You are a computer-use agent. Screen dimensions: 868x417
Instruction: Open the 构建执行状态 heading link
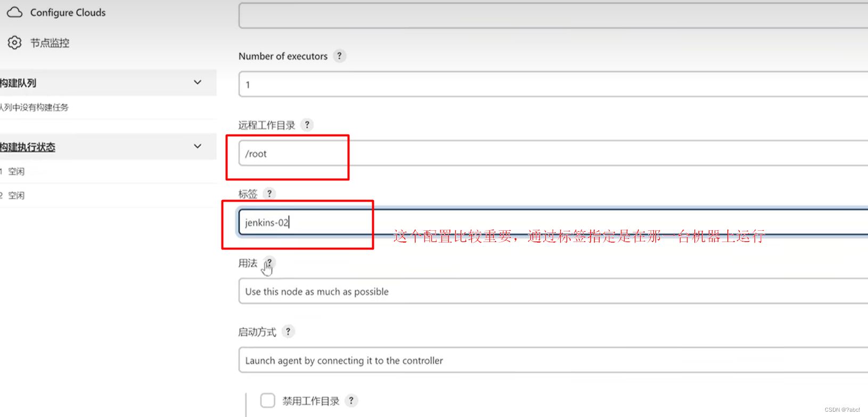click(28, 147)
